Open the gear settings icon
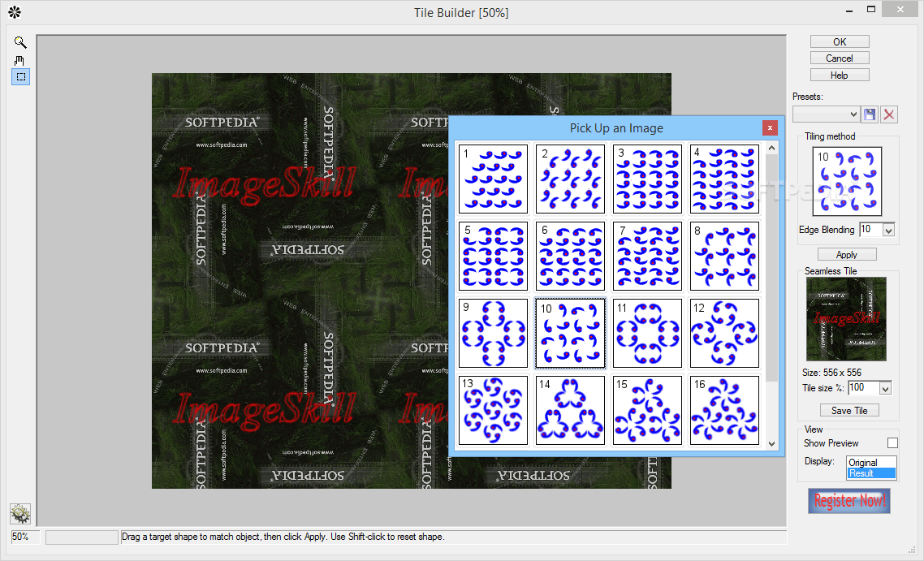This screenshot has height=561, width=924. pos(20,514)
